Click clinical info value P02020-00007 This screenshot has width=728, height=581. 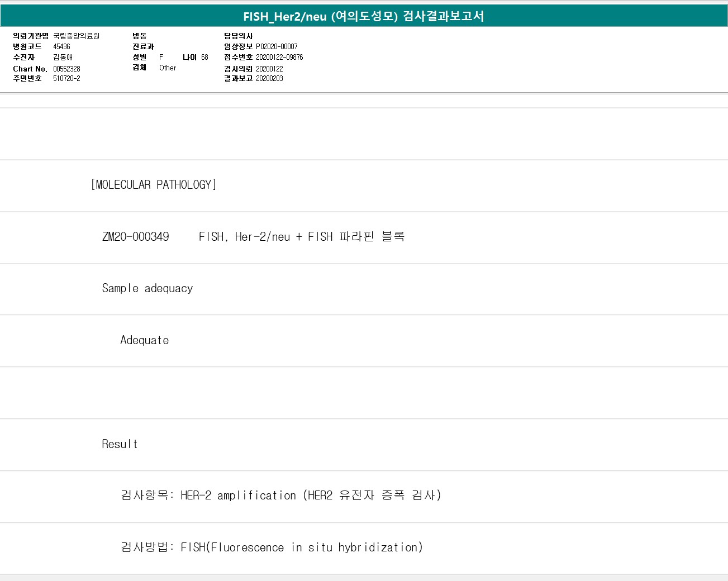[x=277, y=46]
